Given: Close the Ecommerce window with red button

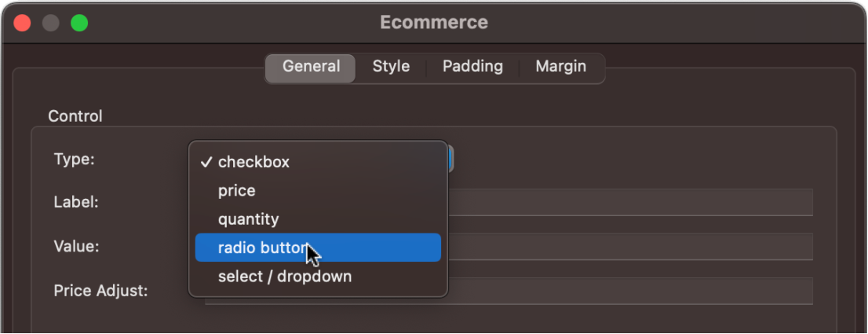Looking at the screenshot, I should pyautogui.click(x=22, y=23).
